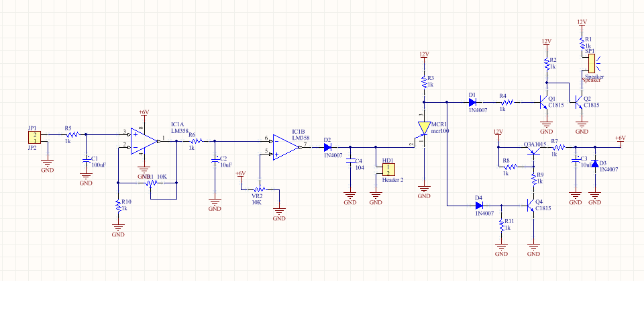Viewport: 644px width, 309px height.
Task: Select capacitor C2 10uF symbol
Action: pyautogui.click(x=215, y=159)
